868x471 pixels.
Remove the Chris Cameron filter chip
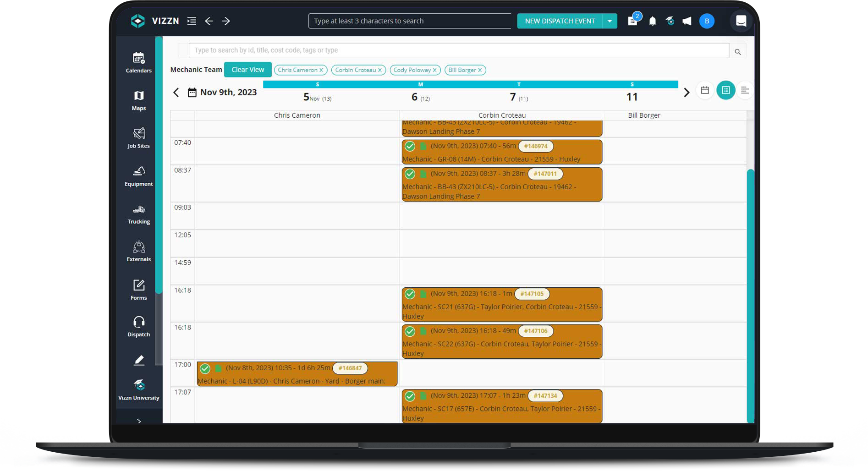[x=321, y=70]
